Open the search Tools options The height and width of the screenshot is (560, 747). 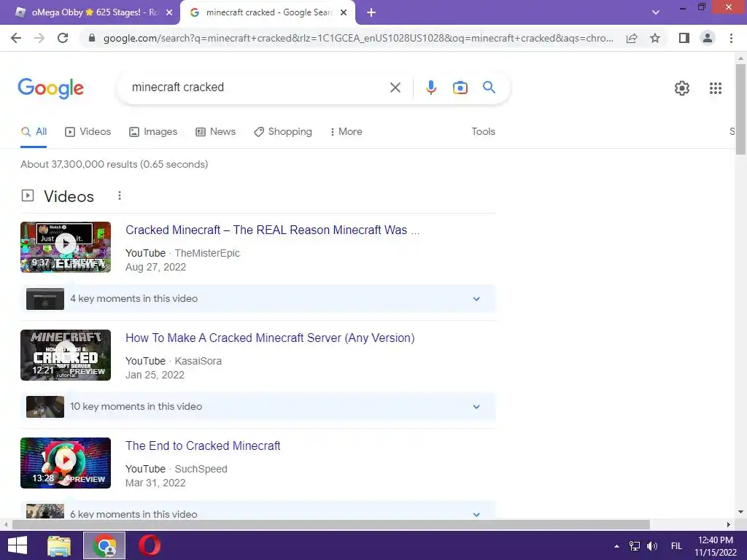pyautogui.click(x=483, y=132)
